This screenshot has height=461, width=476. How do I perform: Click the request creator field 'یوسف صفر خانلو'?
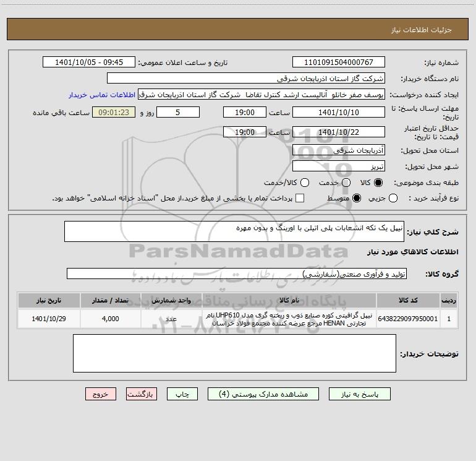point(261,94)
